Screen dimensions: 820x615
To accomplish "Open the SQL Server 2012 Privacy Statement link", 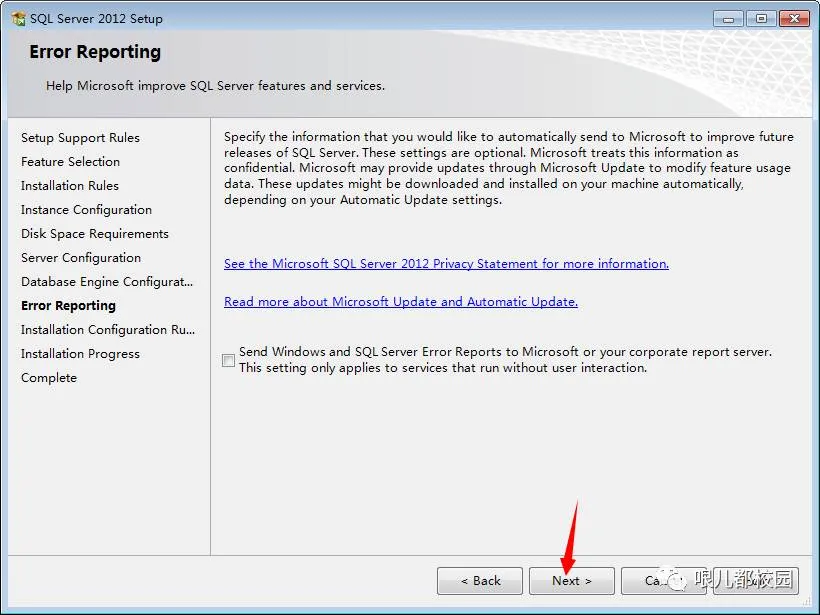I will coord(446,264).
